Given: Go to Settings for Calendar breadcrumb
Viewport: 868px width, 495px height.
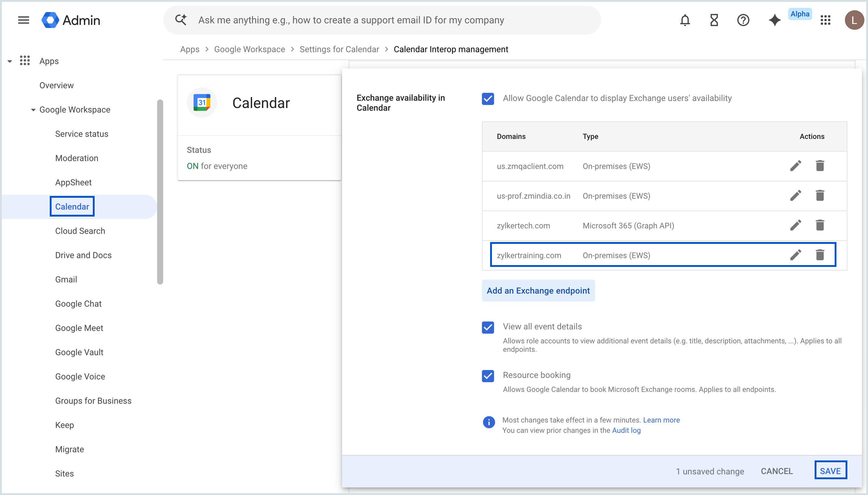Looking at the screenshot, I should point(339,49).
